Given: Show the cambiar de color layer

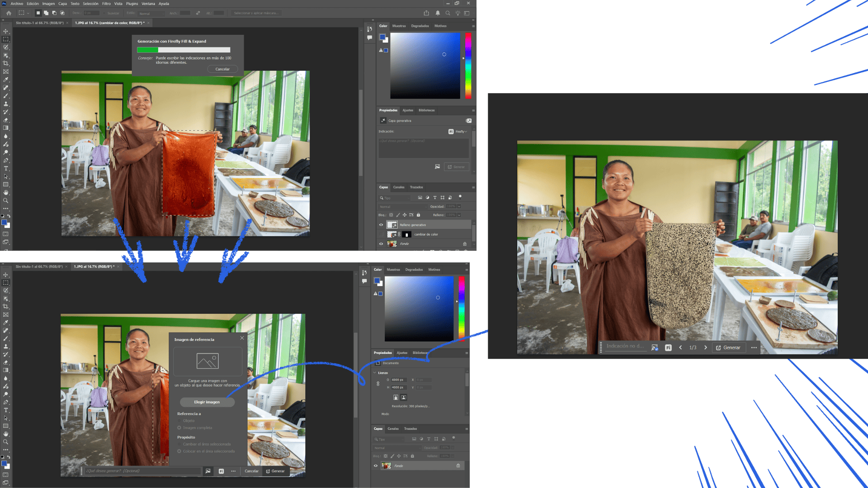Looking at the screenshot, I should (381, 234).
